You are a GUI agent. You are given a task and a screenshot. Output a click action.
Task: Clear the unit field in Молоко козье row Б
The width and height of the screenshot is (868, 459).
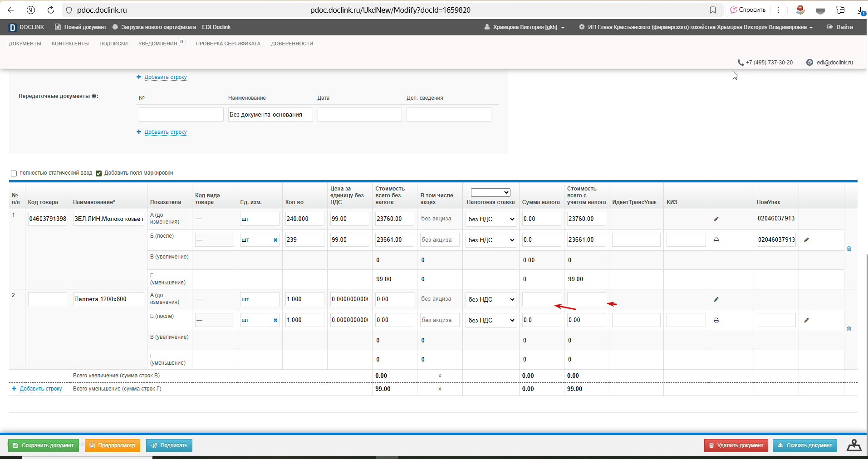coord(275,240)
